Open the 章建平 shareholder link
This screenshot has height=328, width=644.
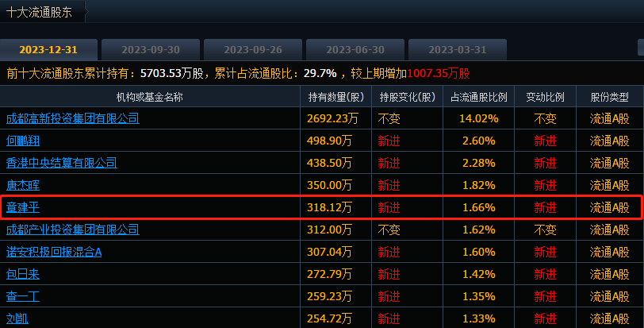pyautogui.click(x=23, y=207)
